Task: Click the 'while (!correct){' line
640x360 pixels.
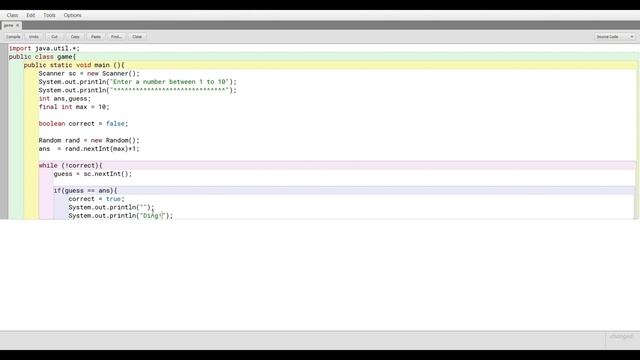Action: coord(71,165)
